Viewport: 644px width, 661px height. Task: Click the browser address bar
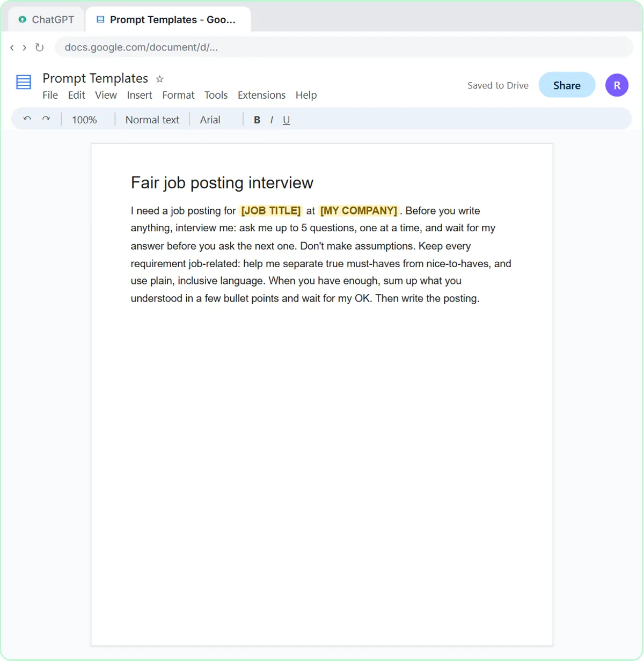343,47
